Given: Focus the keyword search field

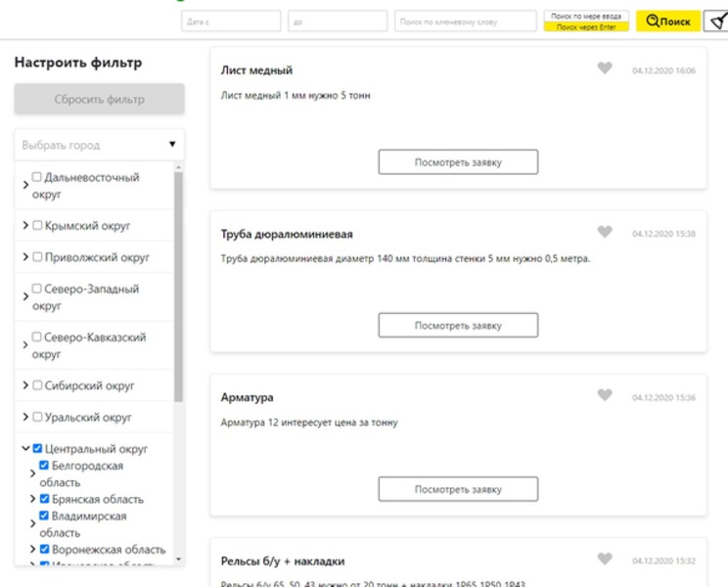Looking at the screenshot, I should coord(465,22).
